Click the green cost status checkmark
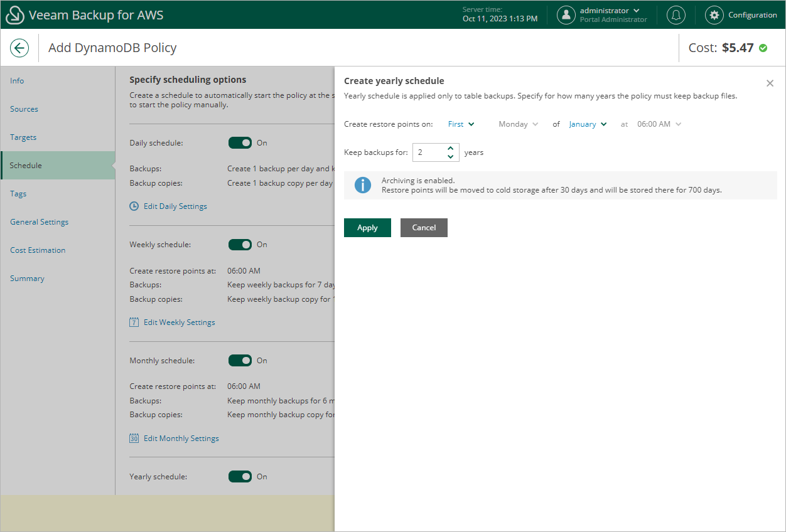The image size is (786, 532). (x=763, y=48)
